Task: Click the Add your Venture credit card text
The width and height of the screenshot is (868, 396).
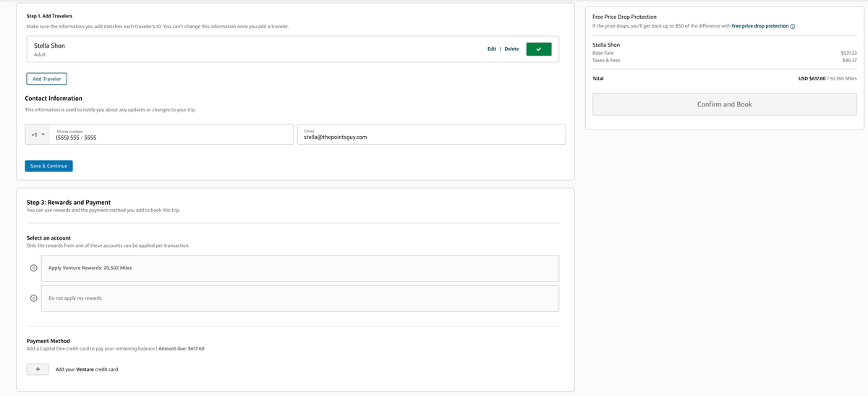Action: [87, 369]
